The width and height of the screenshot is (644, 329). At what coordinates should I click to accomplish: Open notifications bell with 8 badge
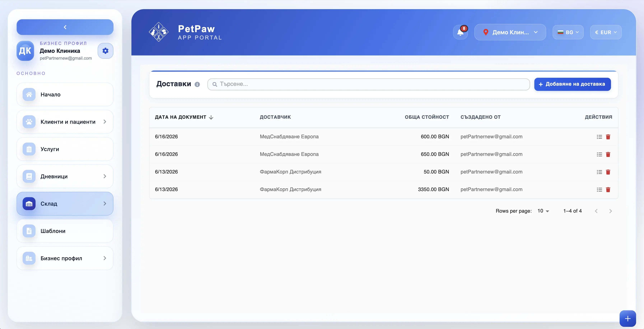(x=461, y=32)
